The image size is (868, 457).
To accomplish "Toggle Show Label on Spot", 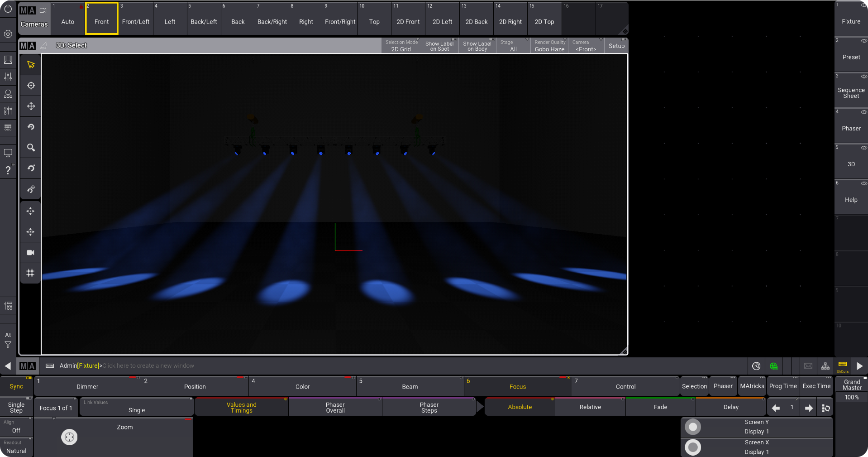I will pyautogui.click(x=439, y=46).
